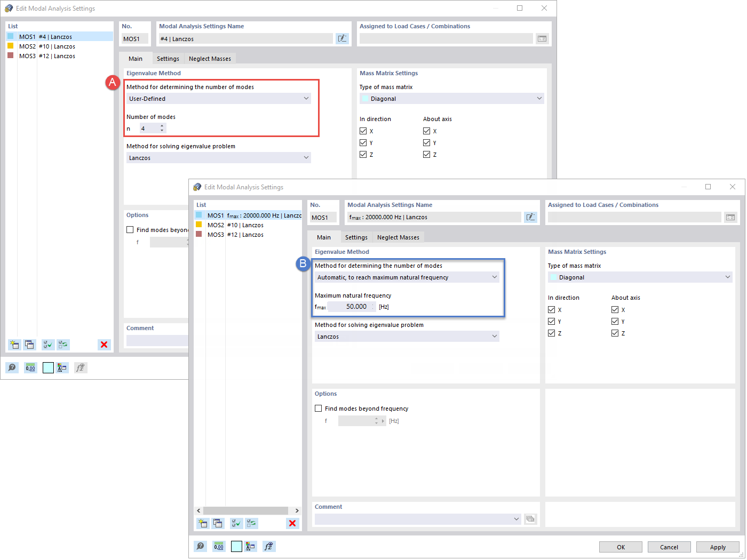Click cyan color swatch in back window toolbar
This screenshot has width=747, height=560.
48,367
